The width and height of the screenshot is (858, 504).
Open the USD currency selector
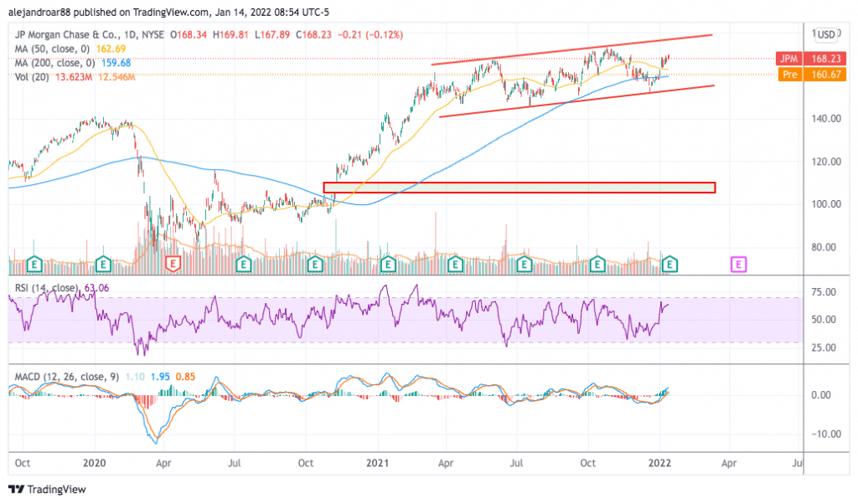click(825, 34)
